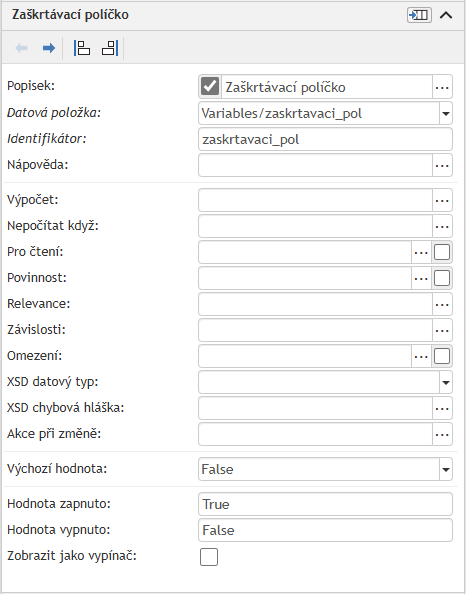
Task: Toggle the Pro čtení checkbox
Action: [442, 252]
